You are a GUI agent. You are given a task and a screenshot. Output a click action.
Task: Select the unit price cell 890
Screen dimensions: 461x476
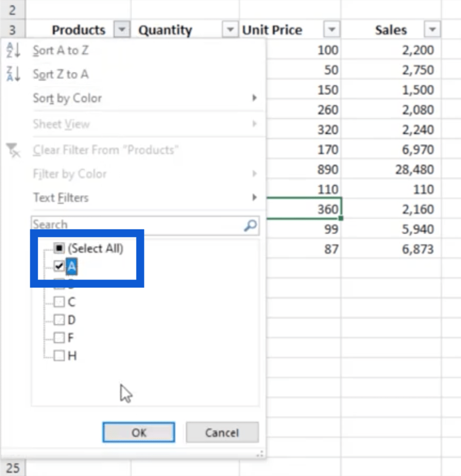[303, 169]
